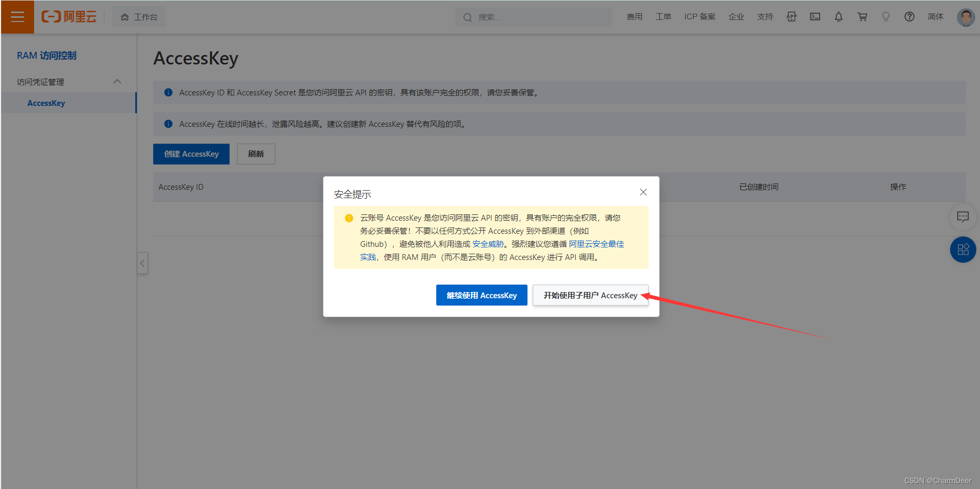Open notifications bell icon
The image size is (980, 489).
pyautogui.click(x=838, y=17)
